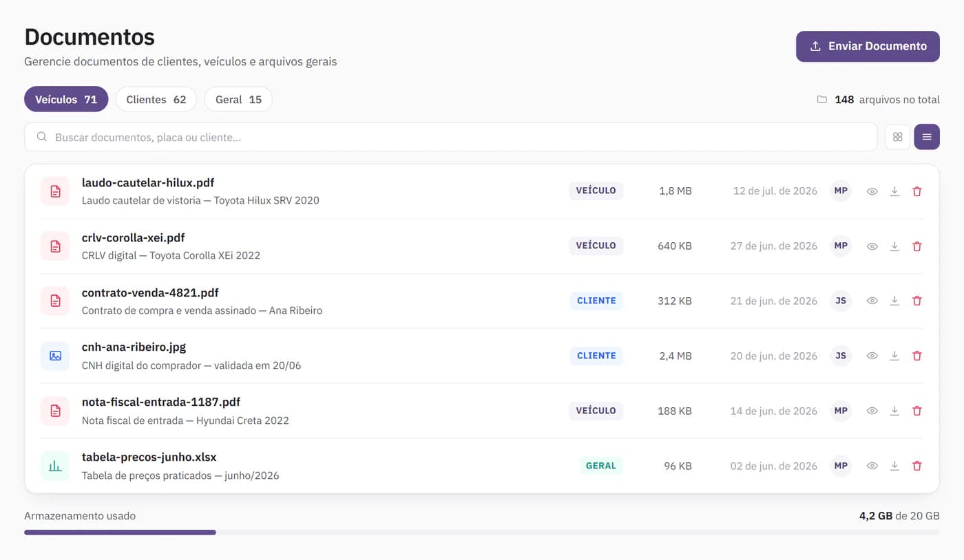This screenshot has height=560, width=964.
Task: Click the image file icon for cnh-ana-ribeiro.jpg
Action: (55, 356)
